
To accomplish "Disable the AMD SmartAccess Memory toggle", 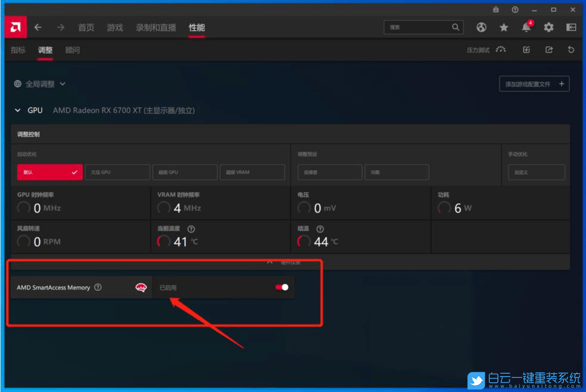I will coord(282,287).
